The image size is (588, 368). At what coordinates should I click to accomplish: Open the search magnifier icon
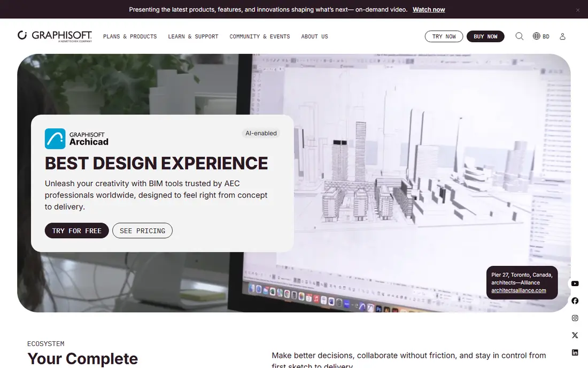(x=519, y=36)
